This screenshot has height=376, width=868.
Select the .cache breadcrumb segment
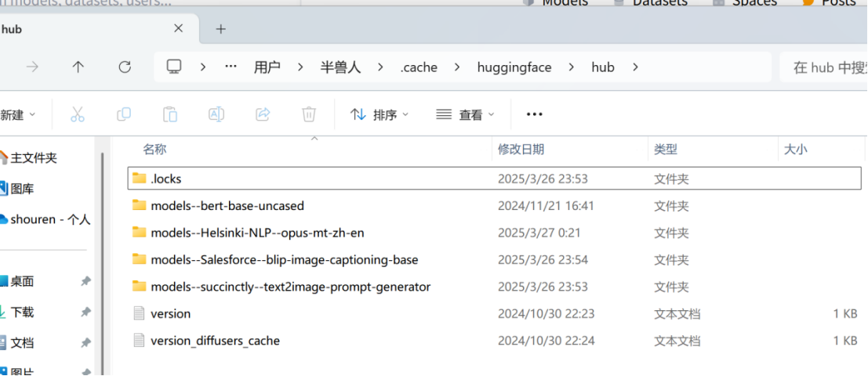419,67
